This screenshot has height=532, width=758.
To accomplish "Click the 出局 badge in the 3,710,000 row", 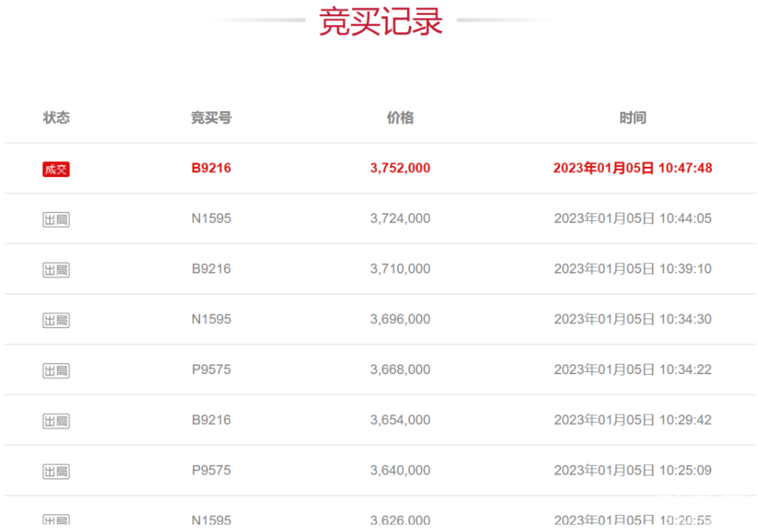I will click(56, 270).
